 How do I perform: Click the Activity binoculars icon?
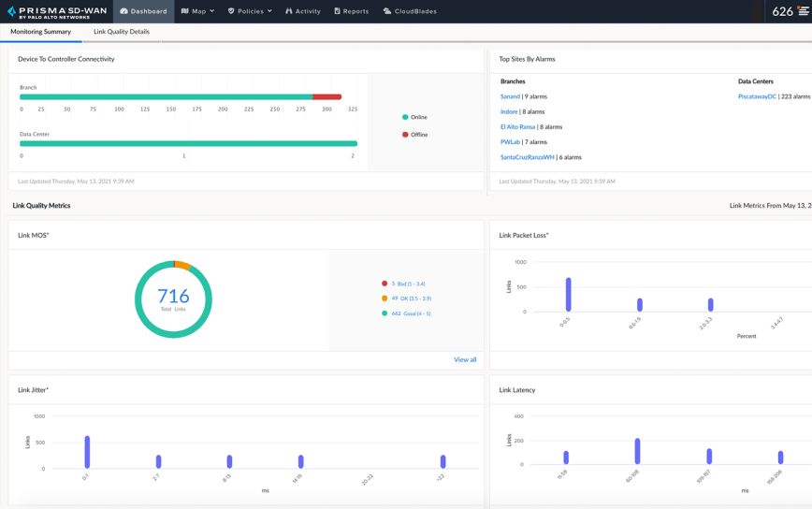(289, 11)
